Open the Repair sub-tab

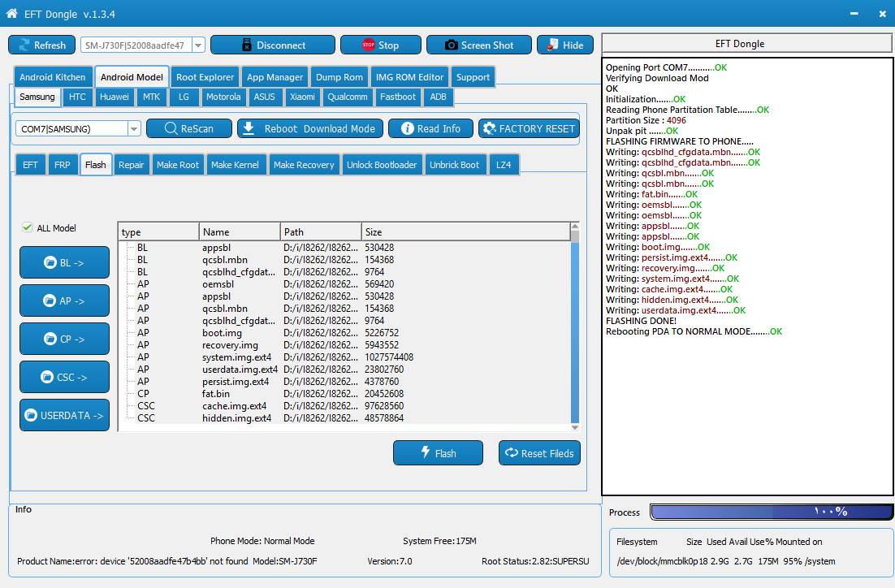point(131,165)
